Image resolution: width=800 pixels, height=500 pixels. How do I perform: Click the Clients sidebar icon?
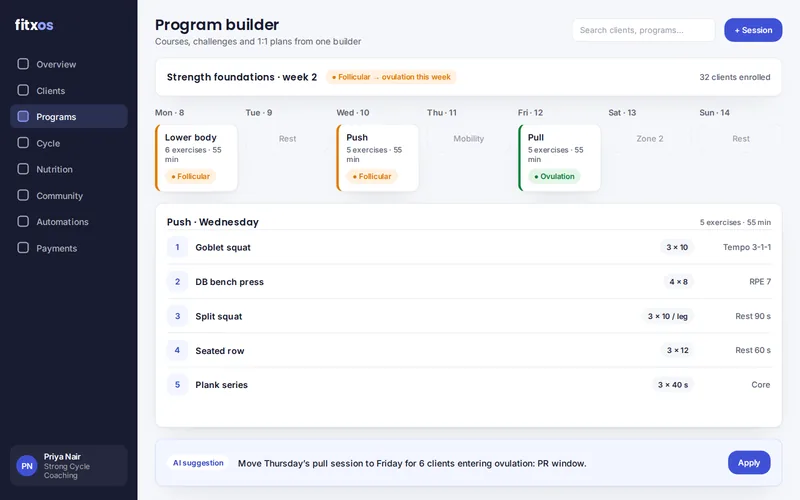[x=23, y=90]
